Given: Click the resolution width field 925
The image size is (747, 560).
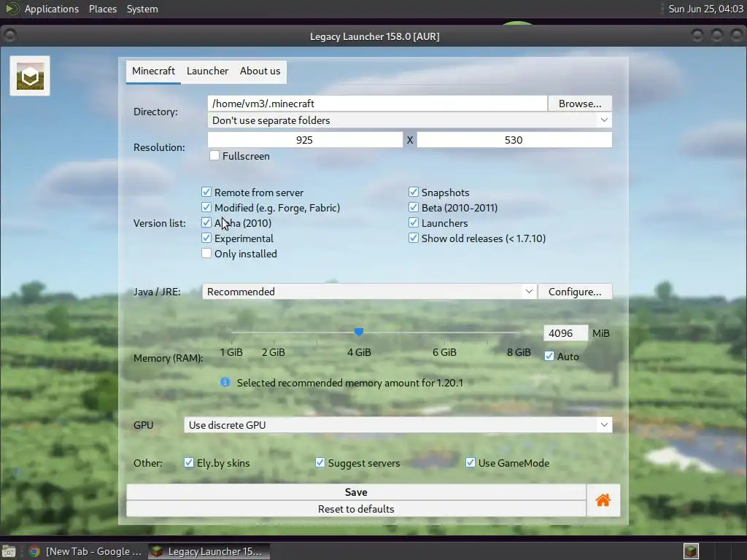Looking at the screenshot, I should [305, 139].
